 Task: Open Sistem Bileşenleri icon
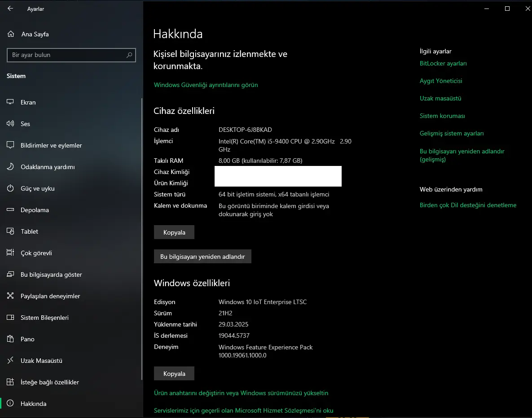pos(10,318)
